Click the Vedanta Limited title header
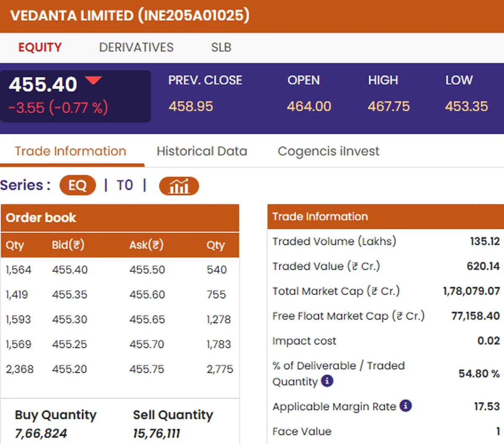This screenshot has height=444, width=504. [x=130, y=16]
